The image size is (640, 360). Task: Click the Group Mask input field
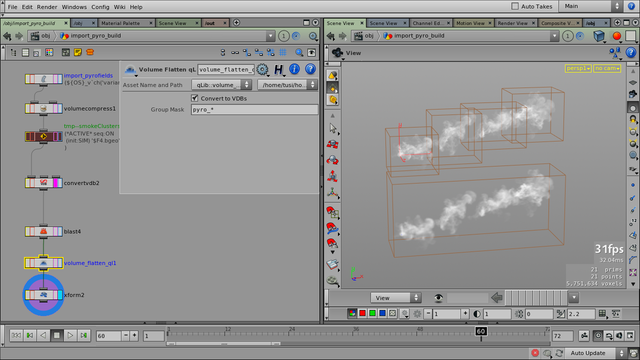click(254, 110)
